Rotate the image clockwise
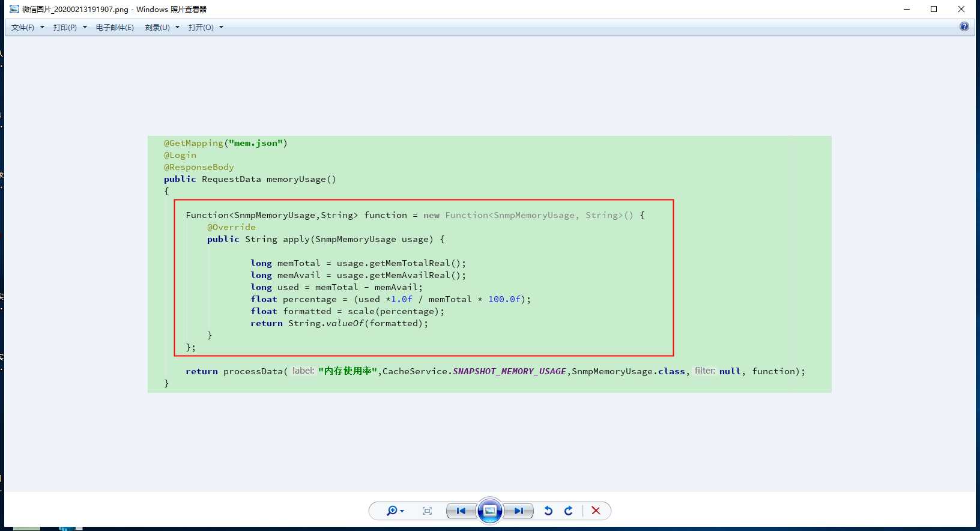Viewport: 980px width, 531px height. 569,511
